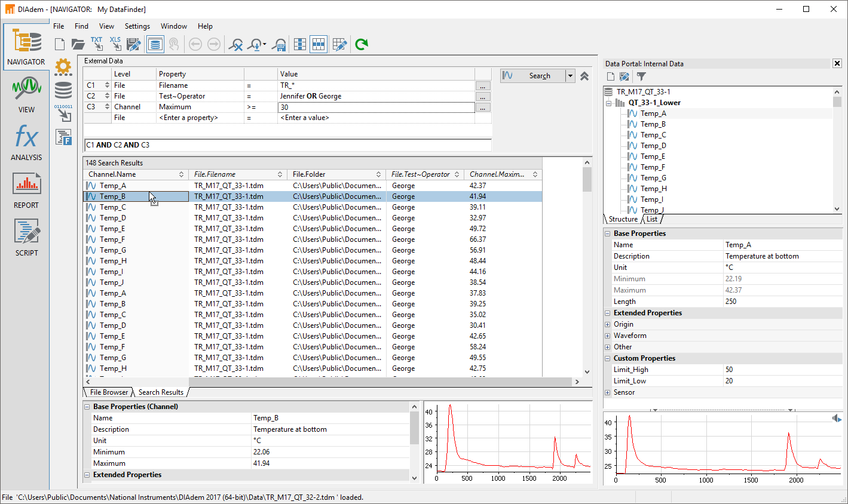The height and width of the screenshot is (504, 848).
Task: Expand the Sensor properties
Action: click(608, 393)
